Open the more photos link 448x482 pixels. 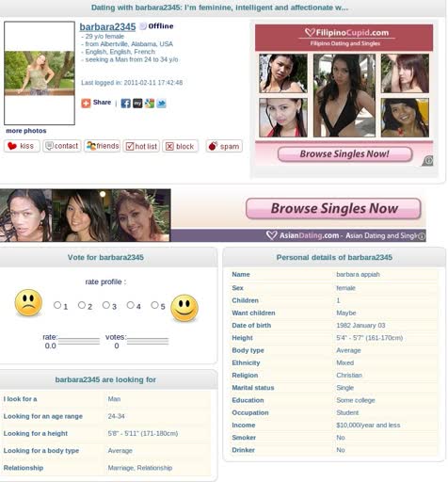[26, 131]
